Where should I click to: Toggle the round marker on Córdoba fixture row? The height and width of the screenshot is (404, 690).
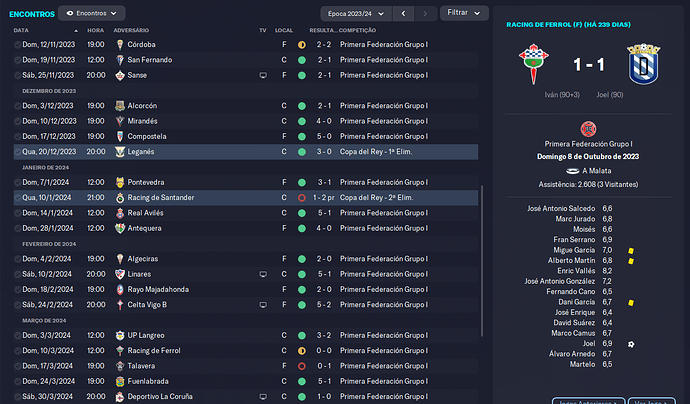pyautogui.click(x=17, y=44)
